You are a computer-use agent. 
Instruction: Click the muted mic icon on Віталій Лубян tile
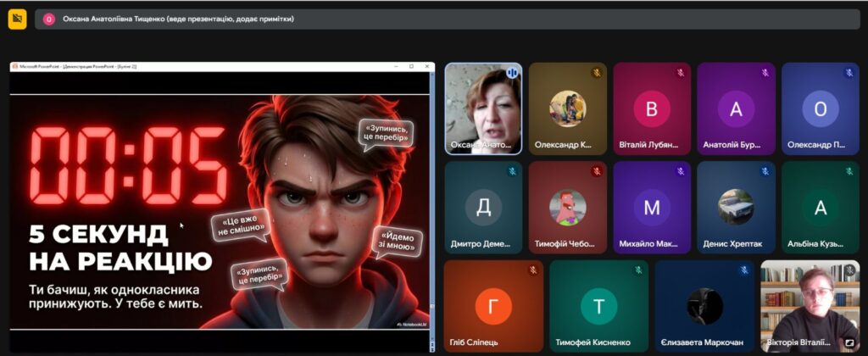coord(680,73)
